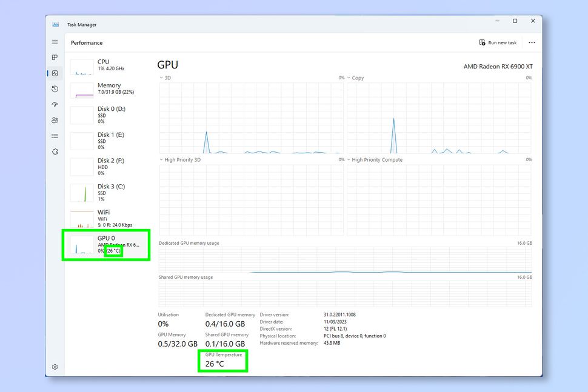Open the Details page icon
Viewport: 588px width, 392px height.
(x=55, y=136)
